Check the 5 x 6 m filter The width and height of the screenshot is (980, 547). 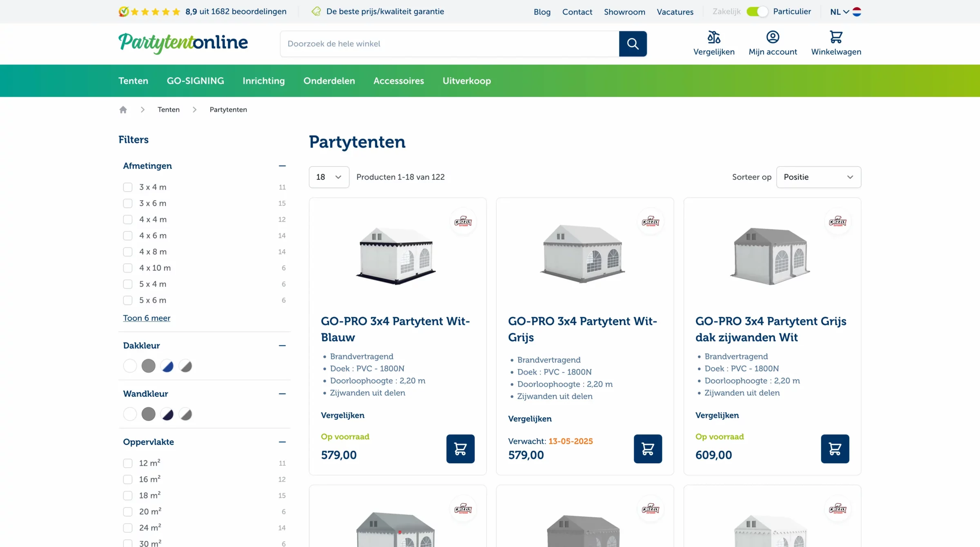[128, 300]
